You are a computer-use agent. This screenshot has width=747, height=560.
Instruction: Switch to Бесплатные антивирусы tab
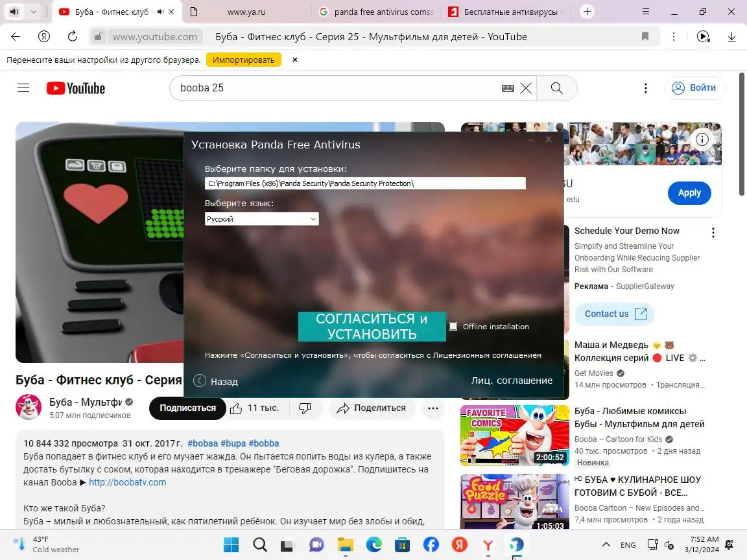click(507, 12)
